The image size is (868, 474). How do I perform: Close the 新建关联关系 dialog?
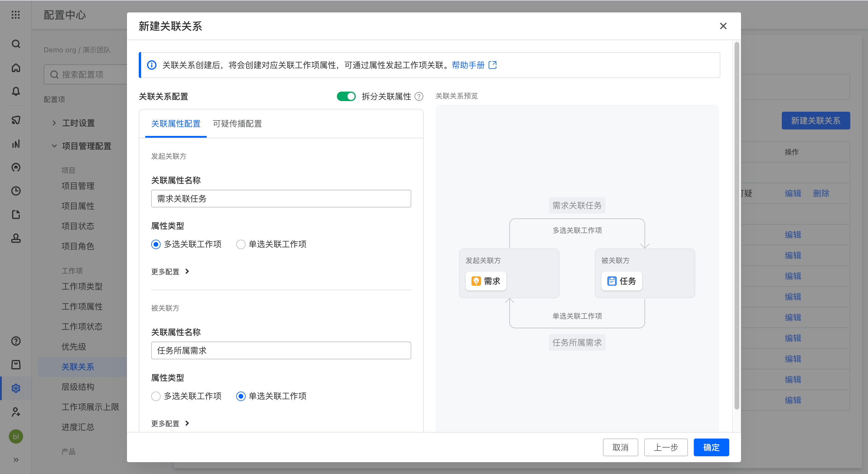(723, 26)
